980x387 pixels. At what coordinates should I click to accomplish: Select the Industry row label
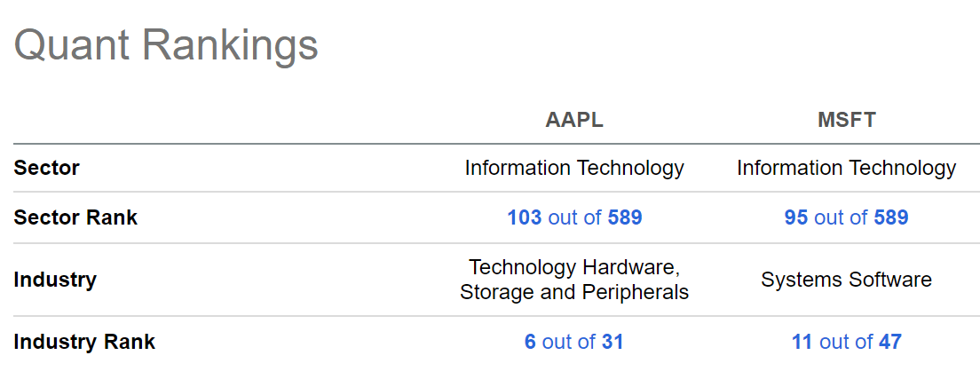[55, 280]
